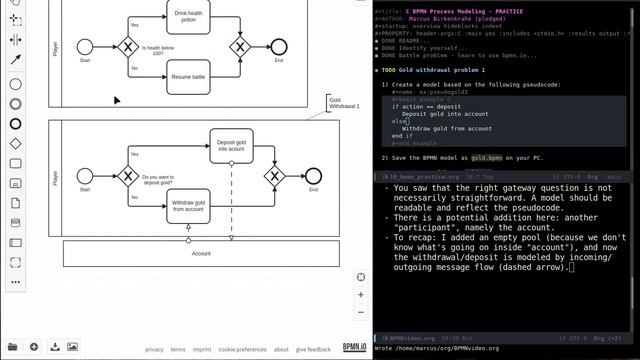Viewport: 640px width, 360px height.
Task: Open the privacy link in the footer
Action: pos(154,349)
